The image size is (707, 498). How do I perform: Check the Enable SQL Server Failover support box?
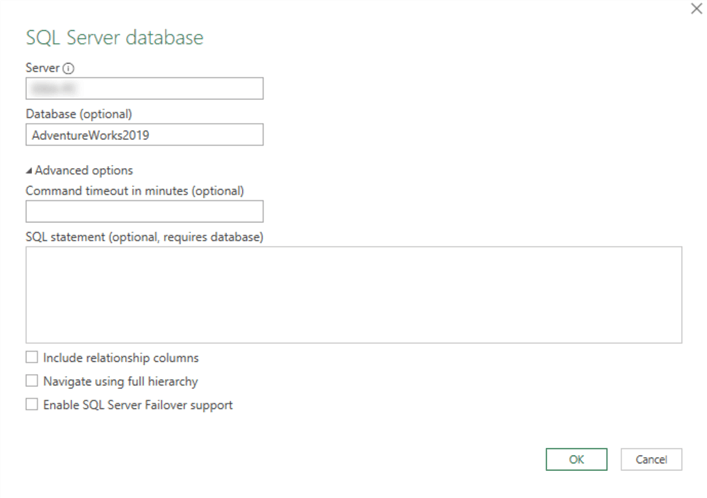pos(32,405)
